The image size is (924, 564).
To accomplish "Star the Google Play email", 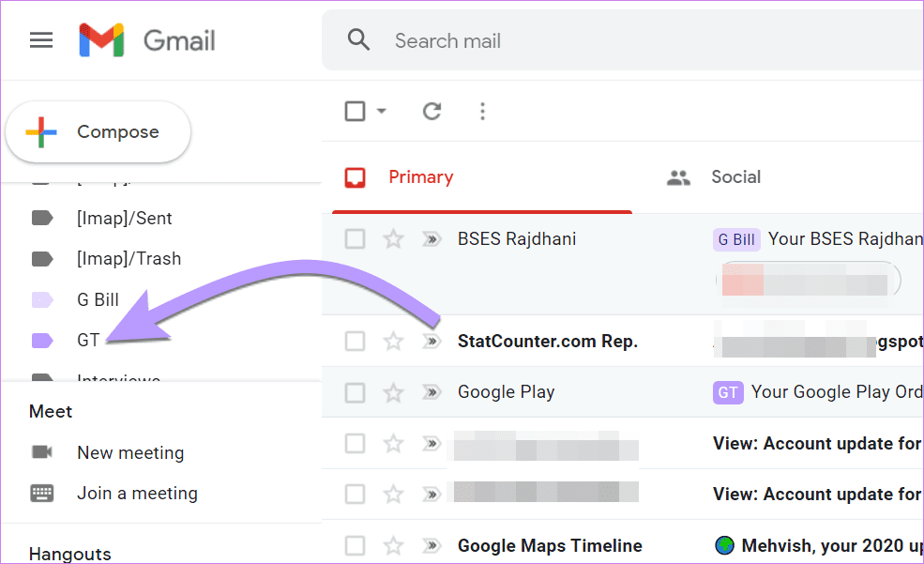I will point(394,392).
